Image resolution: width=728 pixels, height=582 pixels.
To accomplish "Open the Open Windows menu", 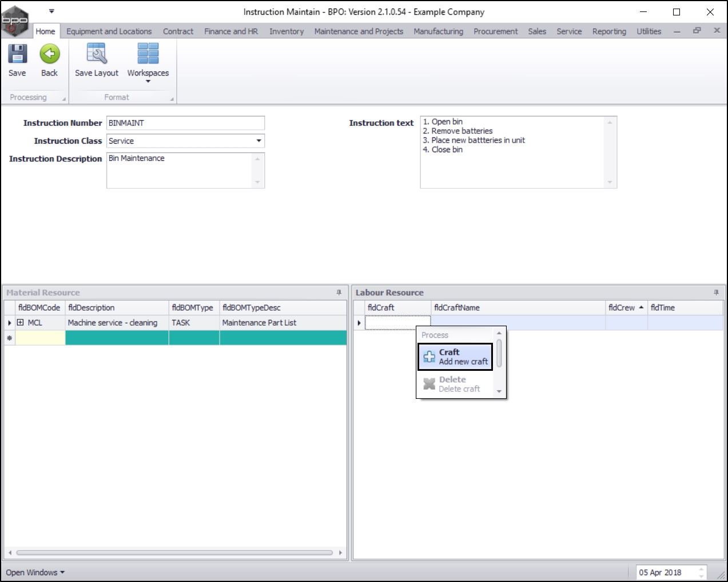I will (x=35, y=572).
